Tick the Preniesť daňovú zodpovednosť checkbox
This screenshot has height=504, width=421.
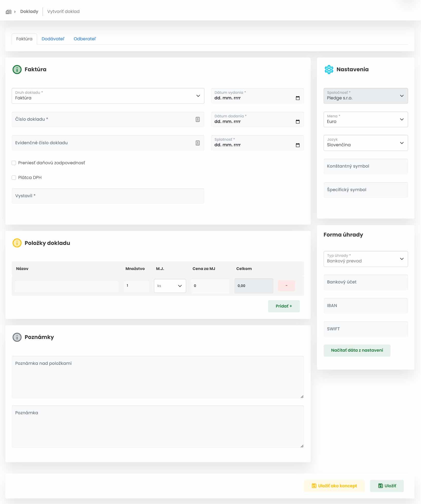click(14, 163)
